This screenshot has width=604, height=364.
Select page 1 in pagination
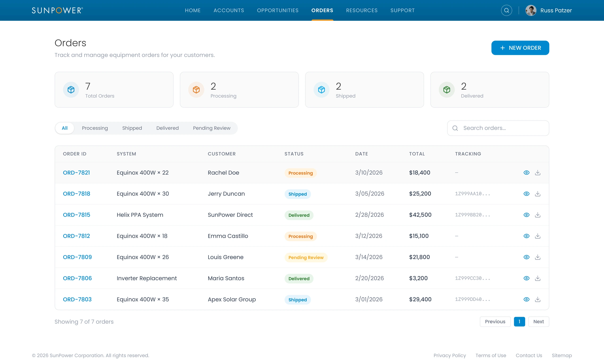coord(520,321)
